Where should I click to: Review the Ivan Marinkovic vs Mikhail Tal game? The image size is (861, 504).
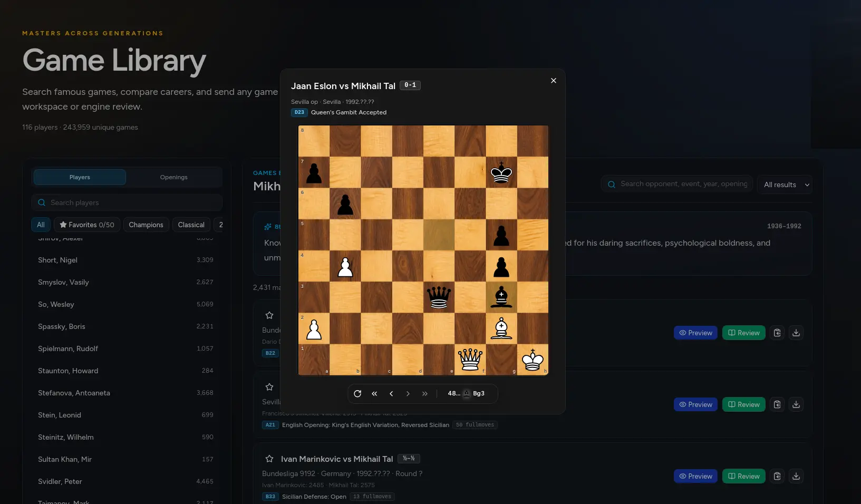tap(743, 476)
